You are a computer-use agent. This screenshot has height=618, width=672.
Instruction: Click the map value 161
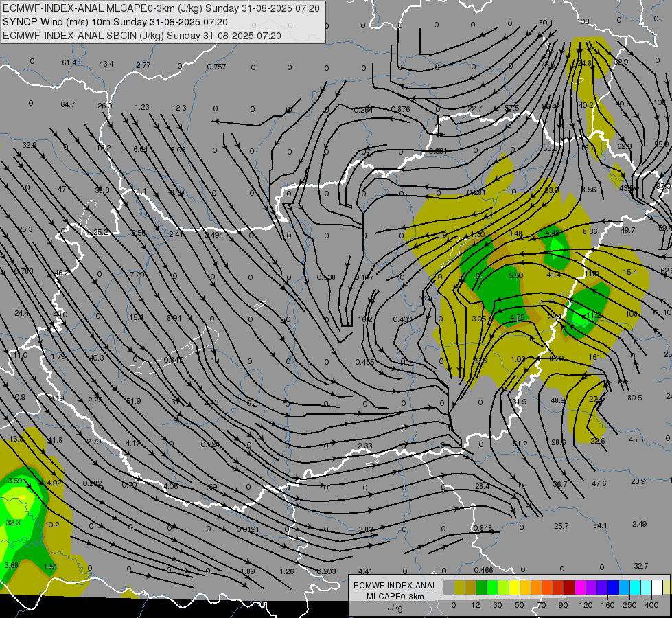594,357
